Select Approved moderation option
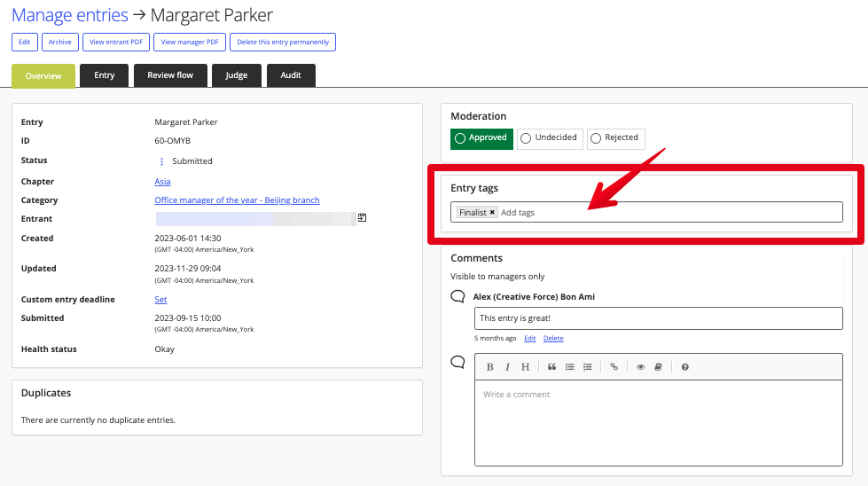The width and height of the screenshot is (868, 486). point(481,138)
